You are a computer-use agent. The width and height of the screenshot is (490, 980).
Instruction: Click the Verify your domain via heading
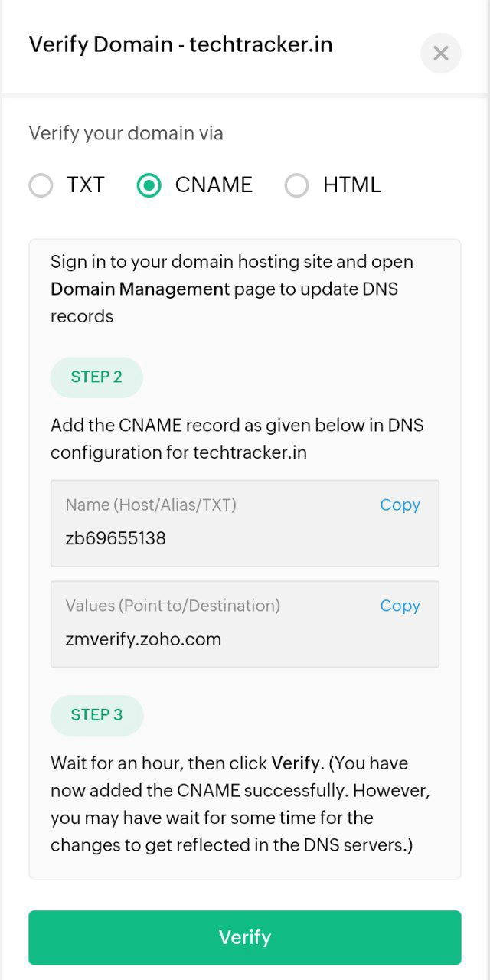(x=126, y=133)
